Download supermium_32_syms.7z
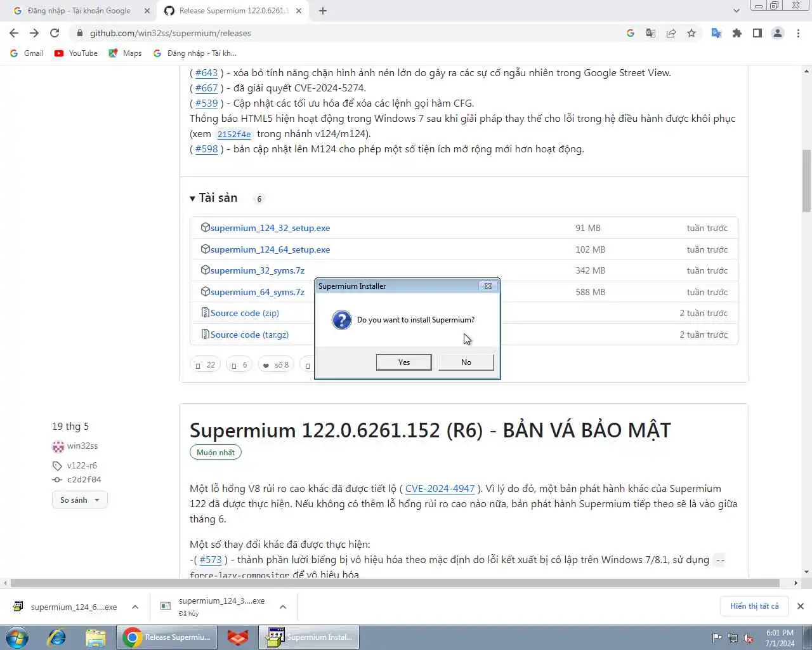The image size is (812, 650). point(258,270)
